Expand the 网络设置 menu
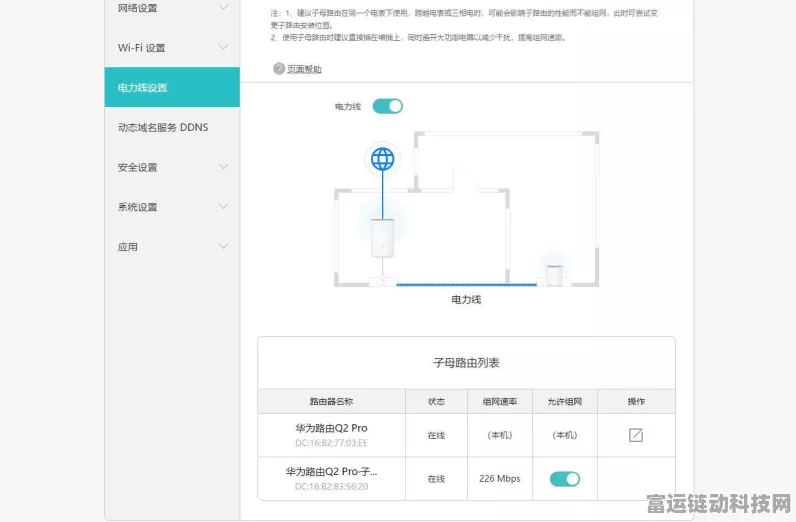This screenshot has height=522, width=796. (x=172, y=8)
